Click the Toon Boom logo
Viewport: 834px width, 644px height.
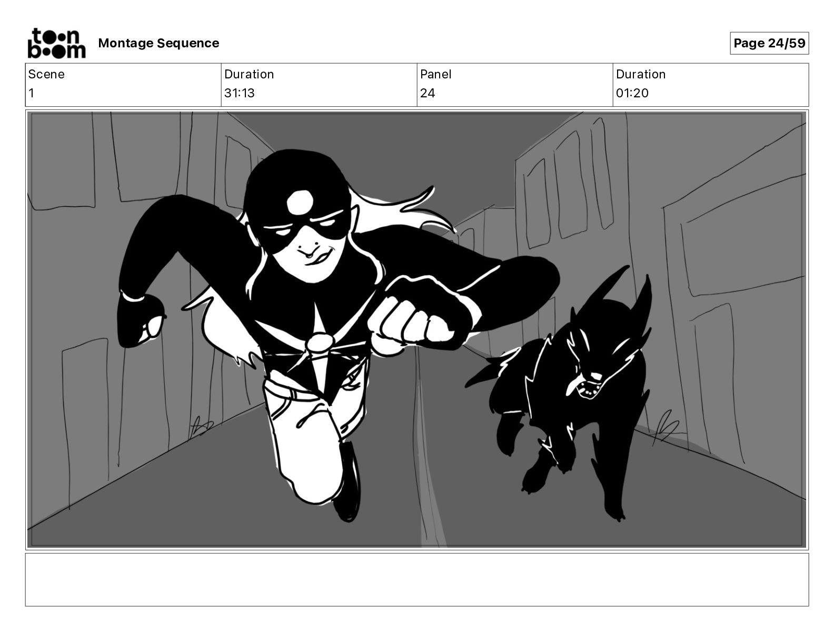56,43
